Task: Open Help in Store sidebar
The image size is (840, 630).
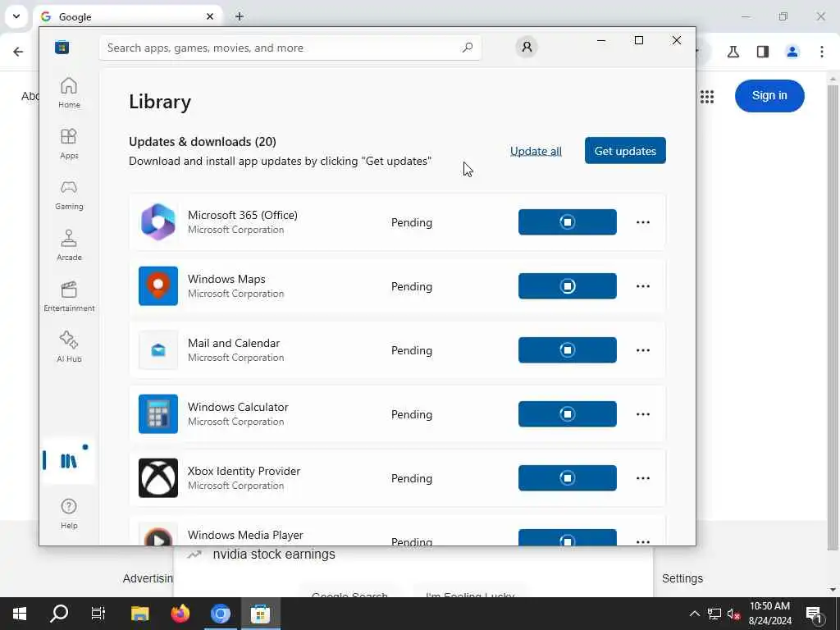Action: pos(69,514)
